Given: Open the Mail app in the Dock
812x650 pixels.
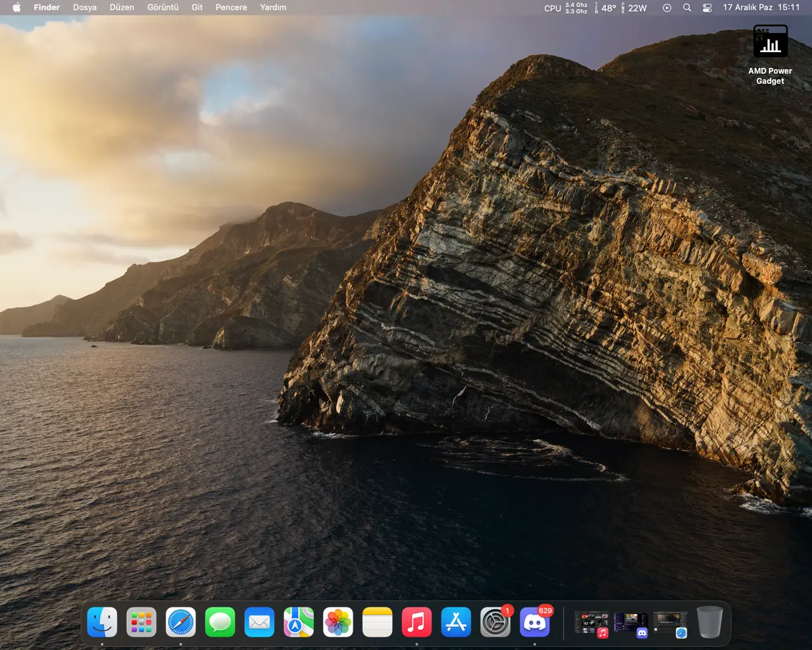Looking at the screenshot, I should point(259,622).
